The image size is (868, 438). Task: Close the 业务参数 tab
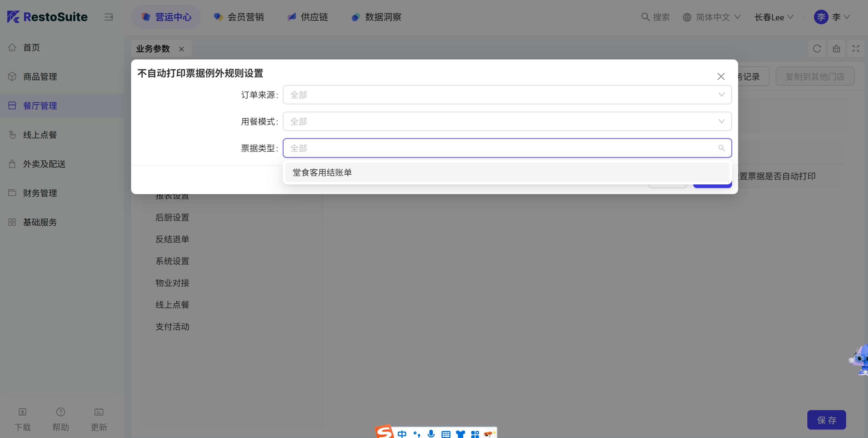coord(181,49)
